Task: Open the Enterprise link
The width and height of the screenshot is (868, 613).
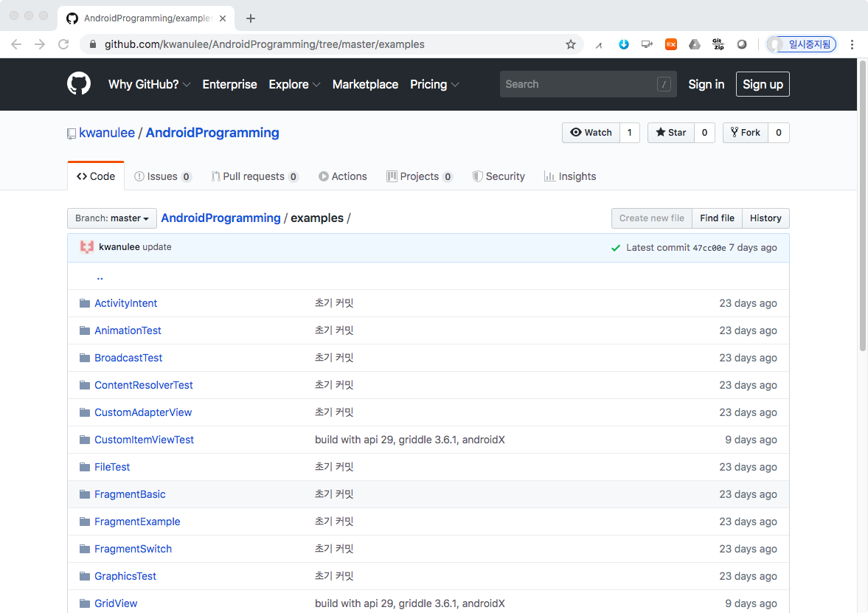Action: click(x=230, y=84)
